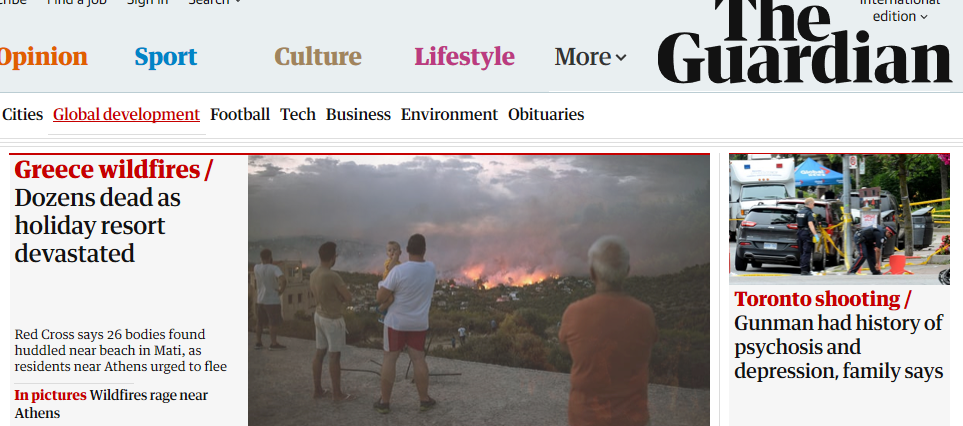Open the Toronto shooting scene photo
Screen dimensions: 963x426
coord(840,219)
